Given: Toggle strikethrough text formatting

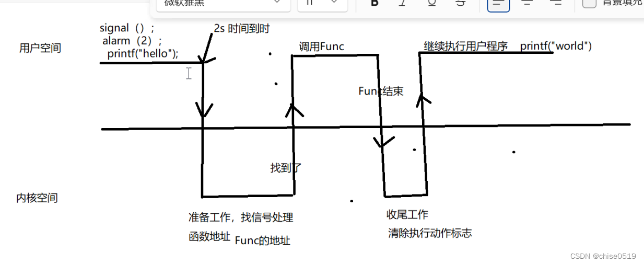Looking at the screenshot, I should (460, 3).
